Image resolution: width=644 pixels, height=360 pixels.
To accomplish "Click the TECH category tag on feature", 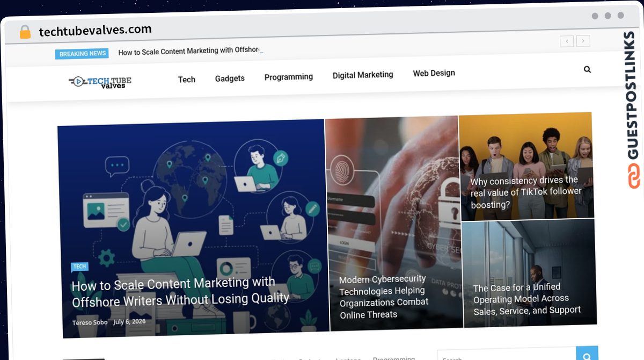I will [x=79, y=267].
